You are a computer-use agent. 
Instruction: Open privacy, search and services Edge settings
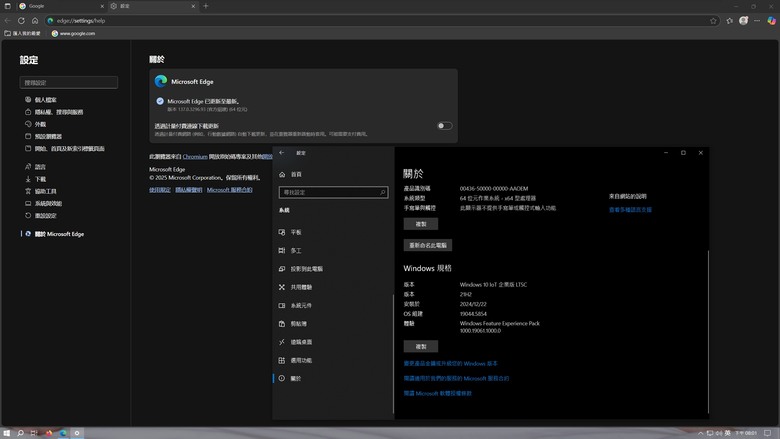pyautogui.click(x=54, y=112)
